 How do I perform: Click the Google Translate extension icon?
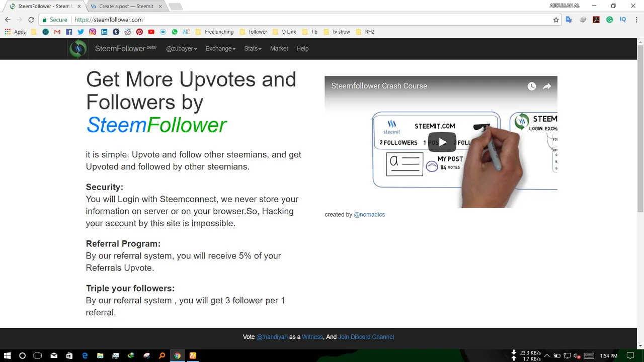coord(569,20)
